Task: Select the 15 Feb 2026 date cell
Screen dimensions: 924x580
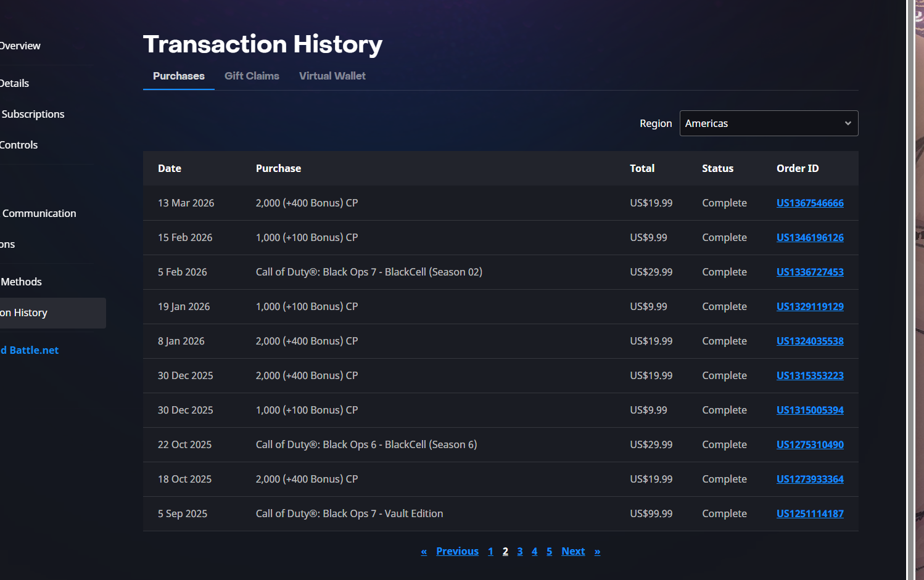Action: [x=185, y=237]
